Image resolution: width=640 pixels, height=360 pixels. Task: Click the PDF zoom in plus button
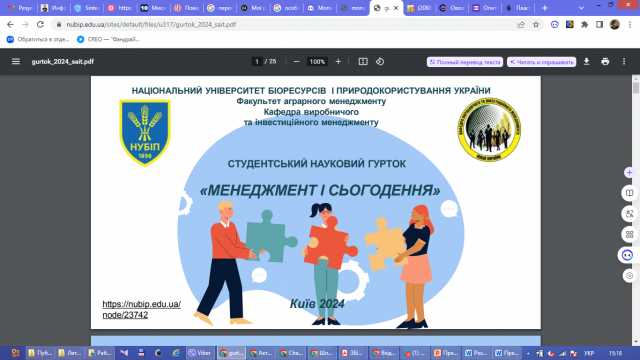coord(338,62)
